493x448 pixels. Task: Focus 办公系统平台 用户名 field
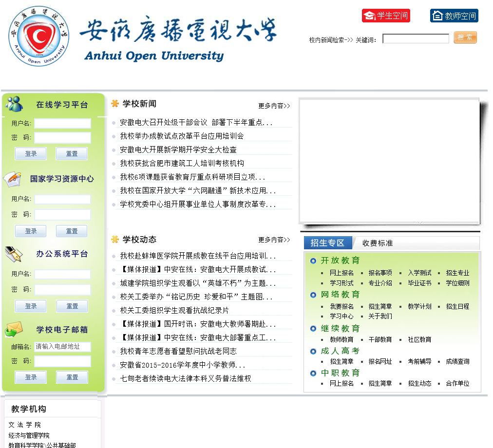tap(62, 274)
